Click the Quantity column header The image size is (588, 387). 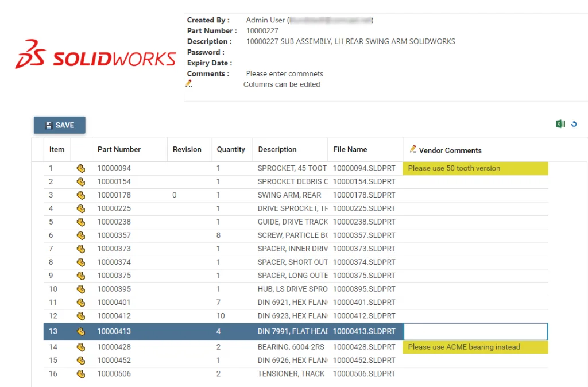pyautogui.click(x=231, y=149)
